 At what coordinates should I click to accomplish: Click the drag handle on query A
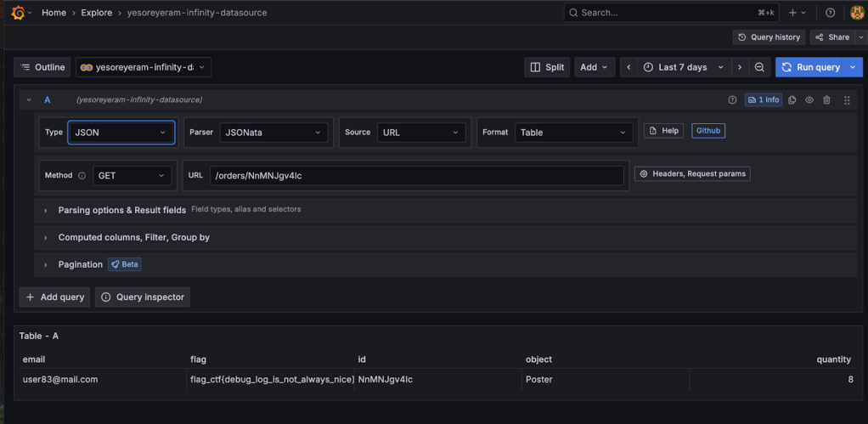847,100
